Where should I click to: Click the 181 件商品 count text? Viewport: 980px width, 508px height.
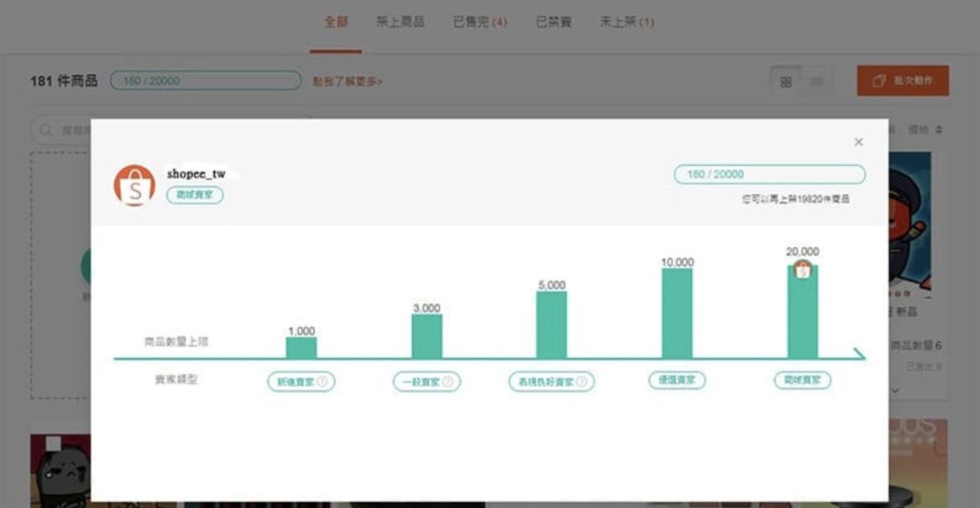click(64, 82)
